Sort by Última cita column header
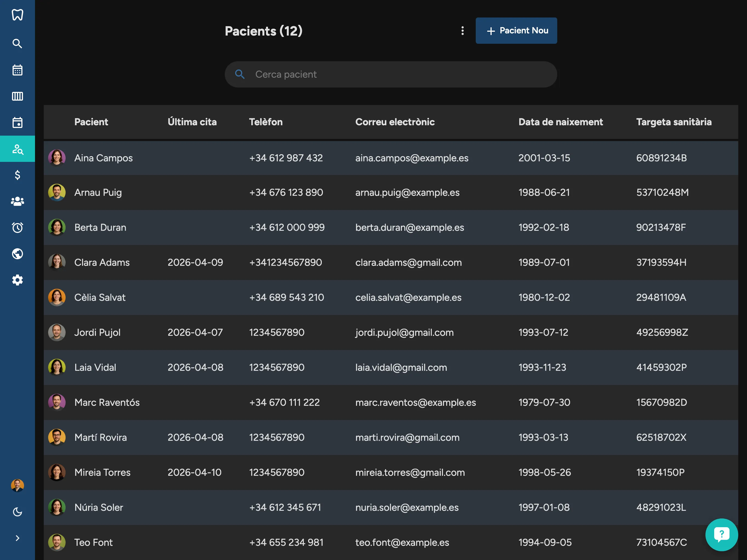 coord(192,122)
